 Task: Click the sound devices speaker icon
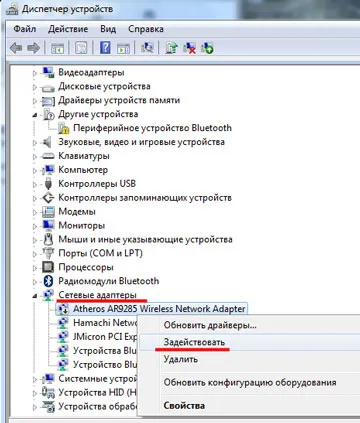tap(47, 142)
